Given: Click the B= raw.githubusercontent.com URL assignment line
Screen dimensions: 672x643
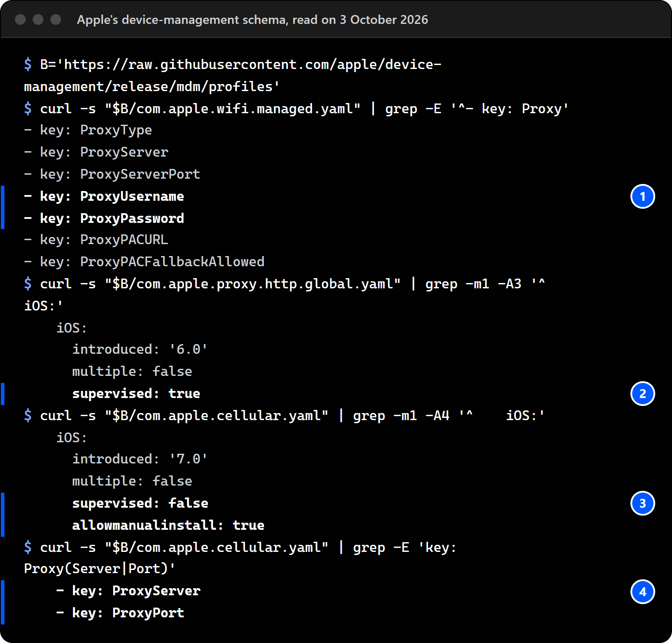Looking at the screenshot, I should pos(233,75).
